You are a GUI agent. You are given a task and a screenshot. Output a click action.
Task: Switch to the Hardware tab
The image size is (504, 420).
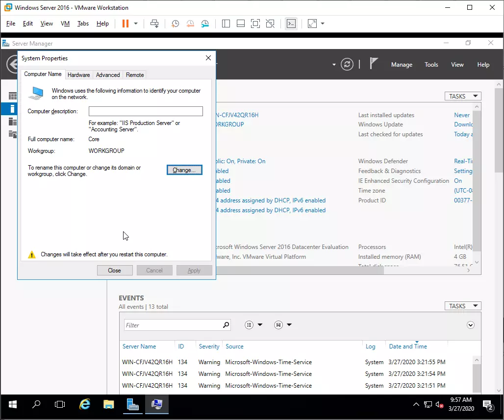pos(79,75)
